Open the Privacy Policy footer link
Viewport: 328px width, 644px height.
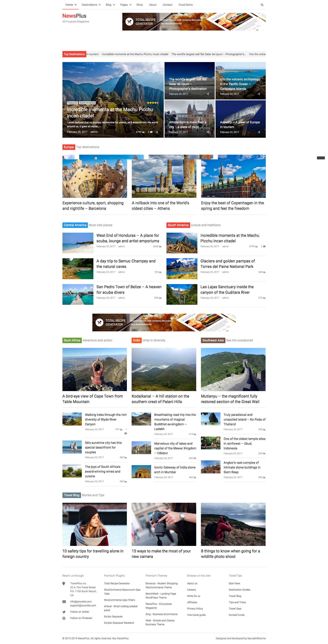(195, 609)
